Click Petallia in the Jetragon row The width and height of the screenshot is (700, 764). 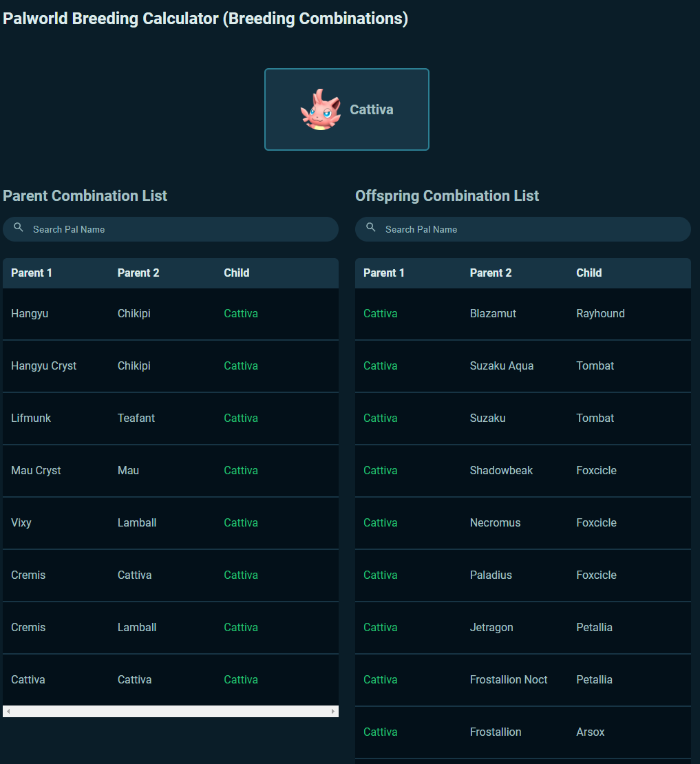pyautogui.click(x=594, y=628)
